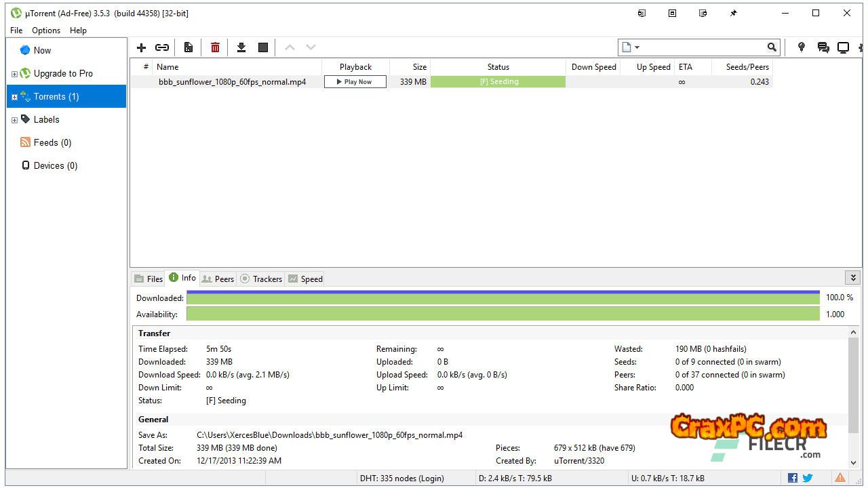Switch to the Trackers tab
The image size is (868, 488).
click(261, 279)
